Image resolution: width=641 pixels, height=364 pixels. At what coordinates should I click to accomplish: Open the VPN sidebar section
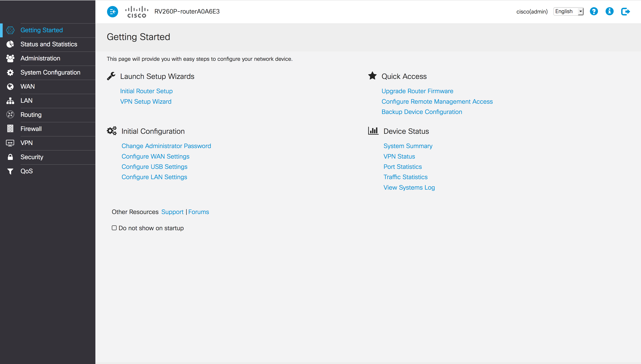click(x=27, y=143)
